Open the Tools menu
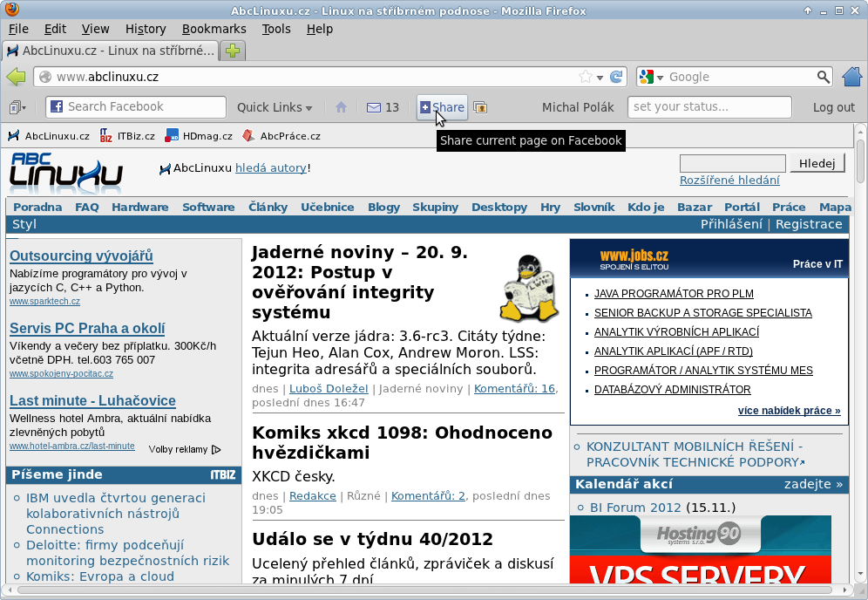This screenshot has width=868, height=600. click(276, 29)
